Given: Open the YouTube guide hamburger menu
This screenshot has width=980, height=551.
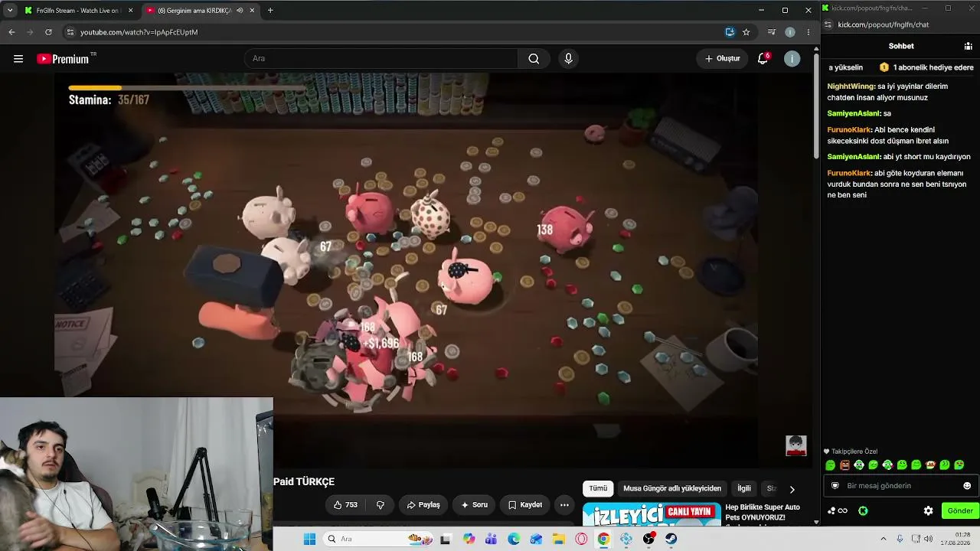Looking at the screenshot, I should pyautogui.click(x=18, y=59).
